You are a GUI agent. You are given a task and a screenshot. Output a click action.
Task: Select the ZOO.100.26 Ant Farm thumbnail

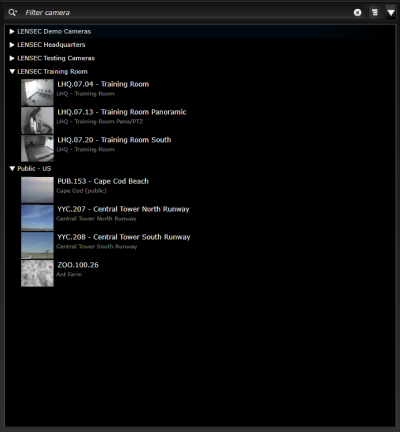[x=37, y=273]
